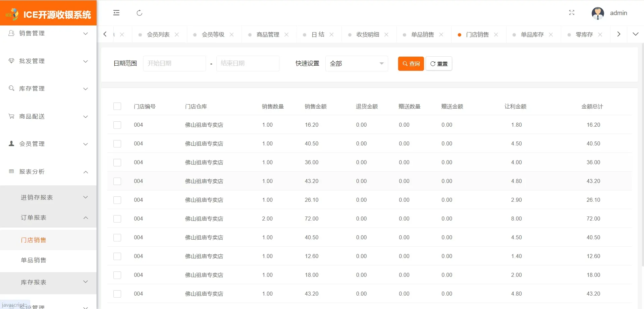This screenshot has width=644, height=309.
Task: Click the 重置 reset button
Action: click(x=439, y=63)
